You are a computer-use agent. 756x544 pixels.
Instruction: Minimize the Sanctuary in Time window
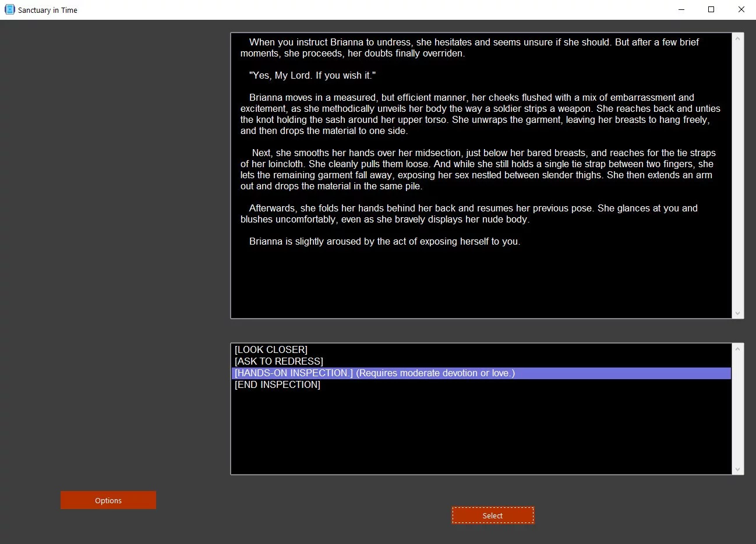(681, 10)
